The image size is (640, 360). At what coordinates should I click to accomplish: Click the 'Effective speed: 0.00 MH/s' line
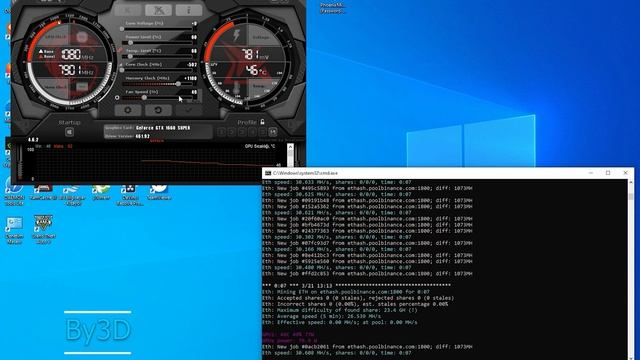pyautogui.click(x=340, y=322)
